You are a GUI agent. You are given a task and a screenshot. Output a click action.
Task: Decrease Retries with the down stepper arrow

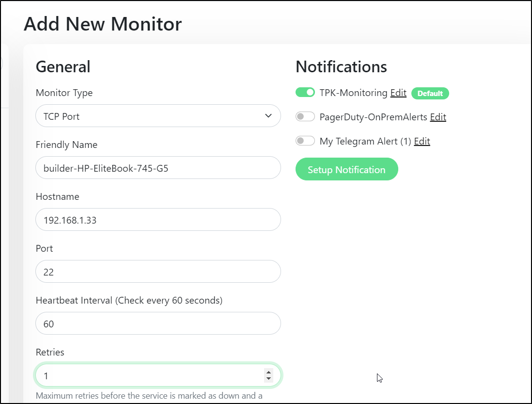click(x=269, y=378)
